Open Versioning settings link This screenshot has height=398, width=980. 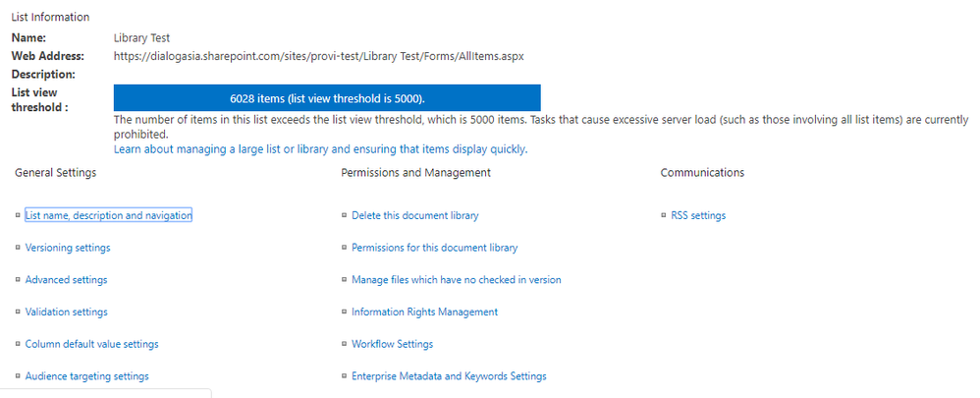pyautogui.click(x=68, y=248)
